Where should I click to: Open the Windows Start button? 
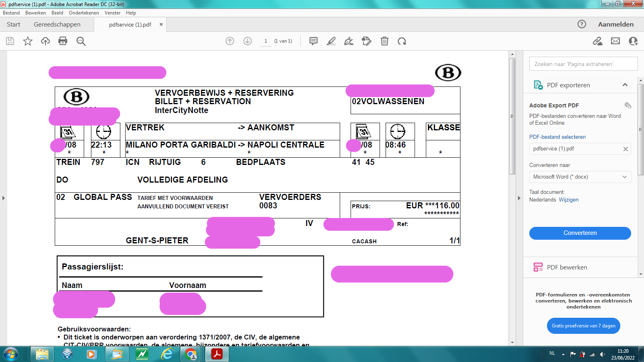11,354
